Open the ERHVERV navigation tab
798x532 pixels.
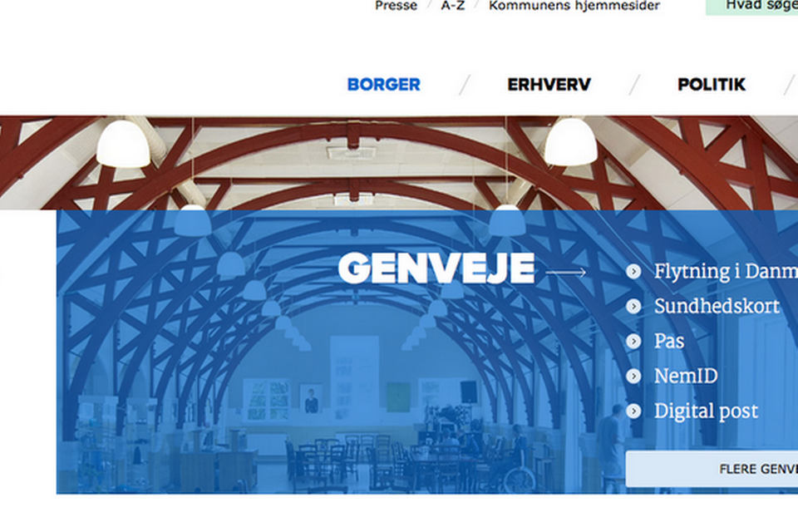pos(549,84)
